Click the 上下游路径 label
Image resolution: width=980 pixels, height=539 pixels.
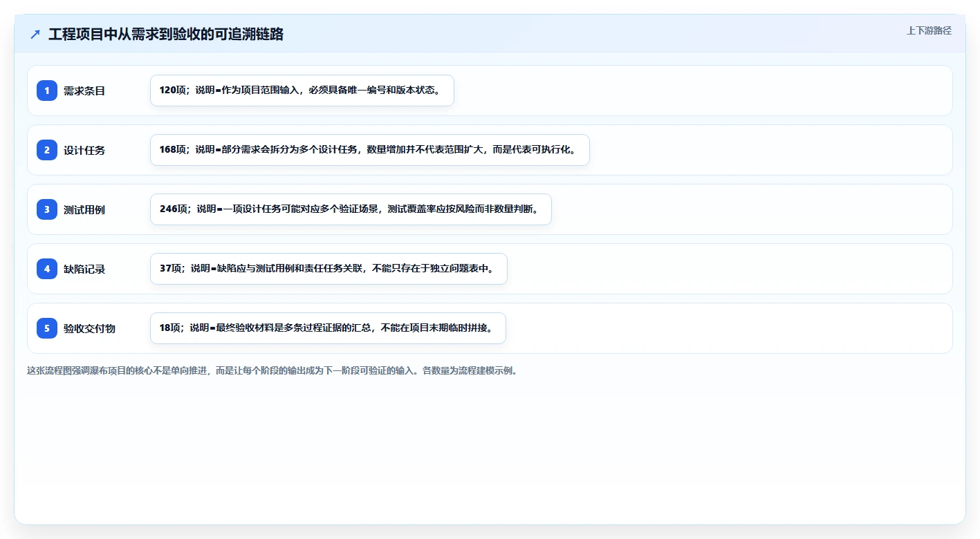[929, 30]
